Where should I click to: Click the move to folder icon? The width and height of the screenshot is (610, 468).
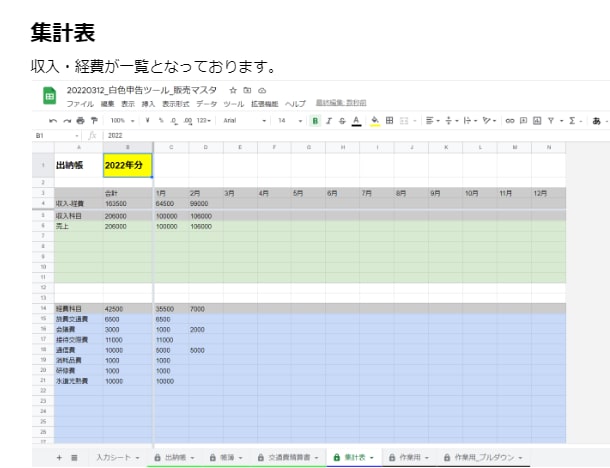(x=247, y=90)
